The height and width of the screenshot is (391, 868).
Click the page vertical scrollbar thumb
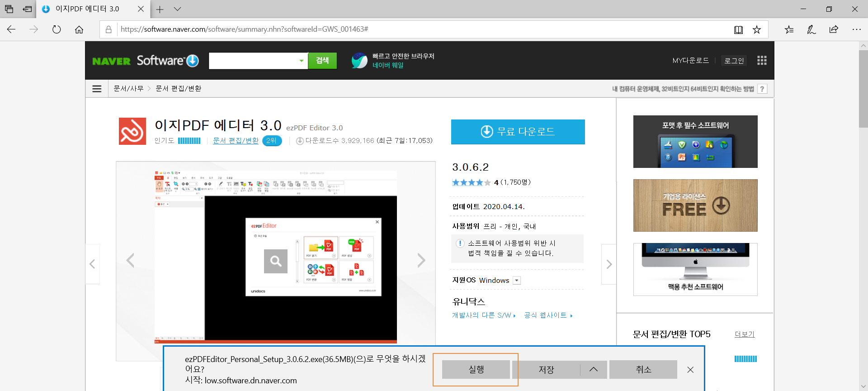click(x=863, y=88)
